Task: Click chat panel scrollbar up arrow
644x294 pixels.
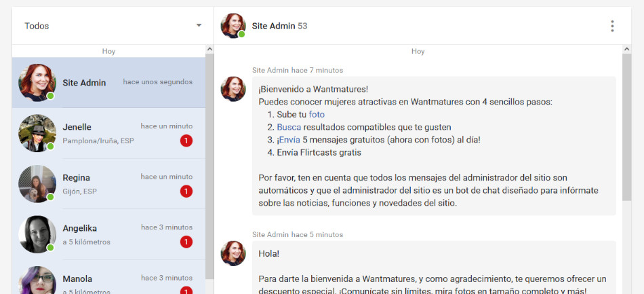Action: (x=627, y=50)
